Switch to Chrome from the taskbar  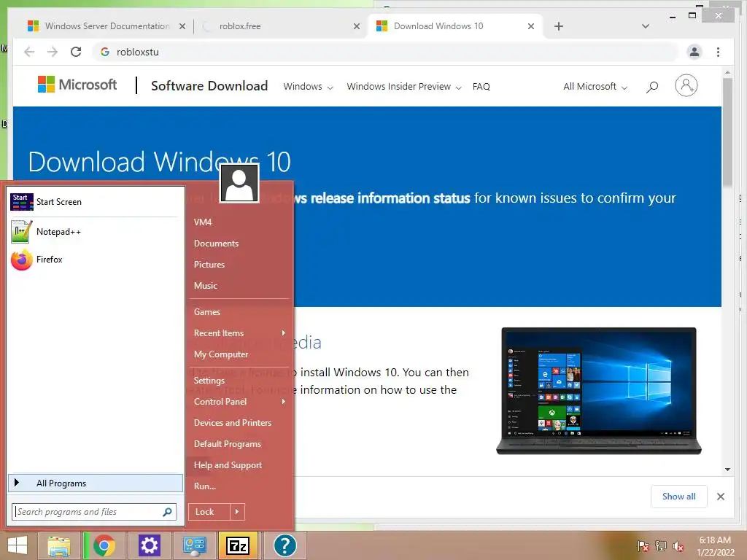(104, 545)
